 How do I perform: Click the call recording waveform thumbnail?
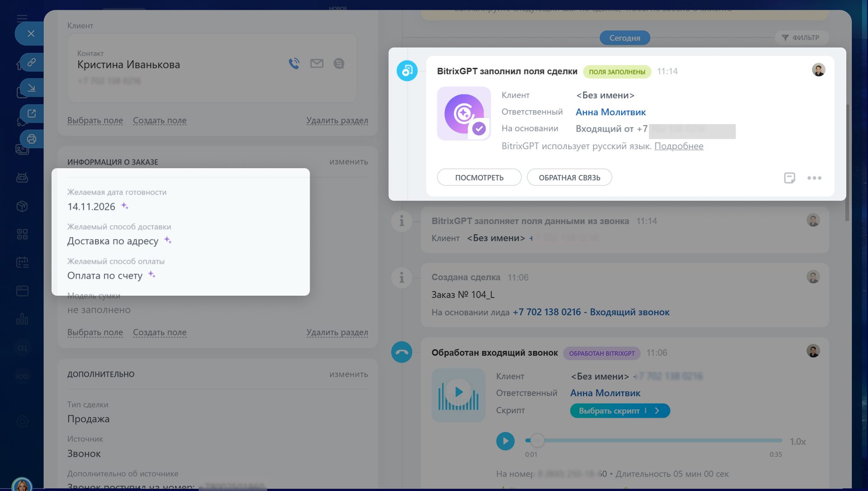click(x=458, y=395)
